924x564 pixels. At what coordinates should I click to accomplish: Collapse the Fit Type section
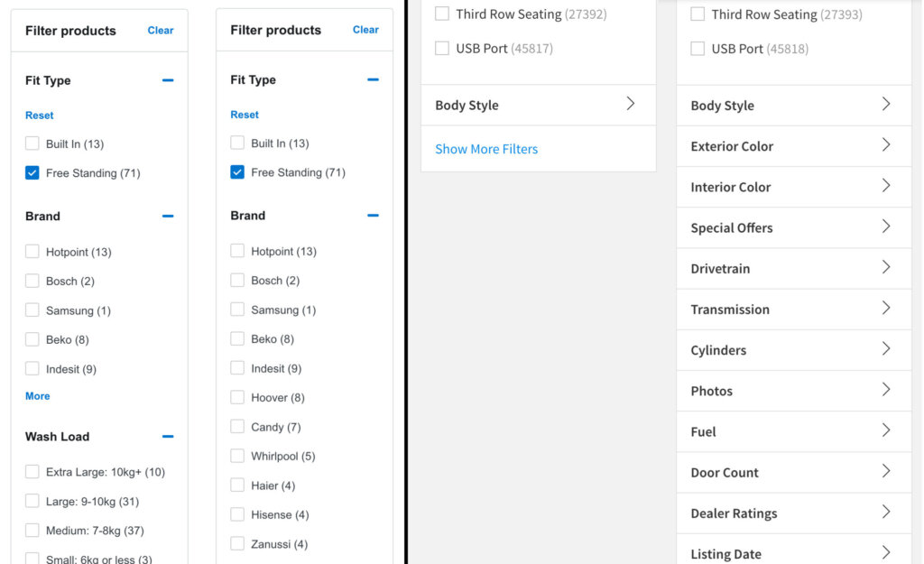click(x=167, y=80)
